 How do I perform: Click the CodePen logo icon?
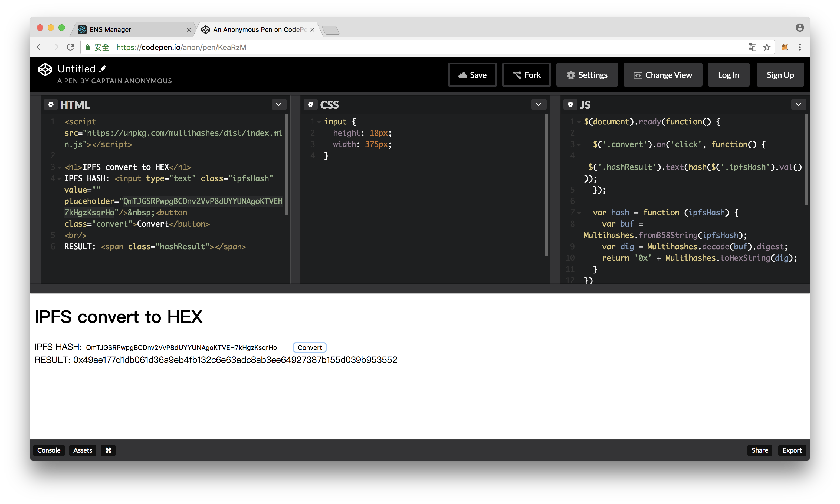click(x=45, y=69)
